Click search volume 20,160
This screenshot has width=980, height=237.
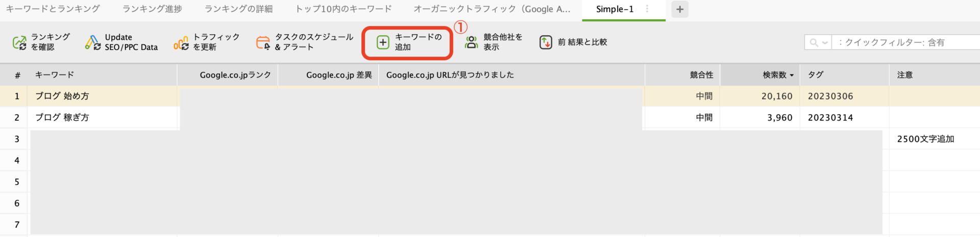(777, 96)
